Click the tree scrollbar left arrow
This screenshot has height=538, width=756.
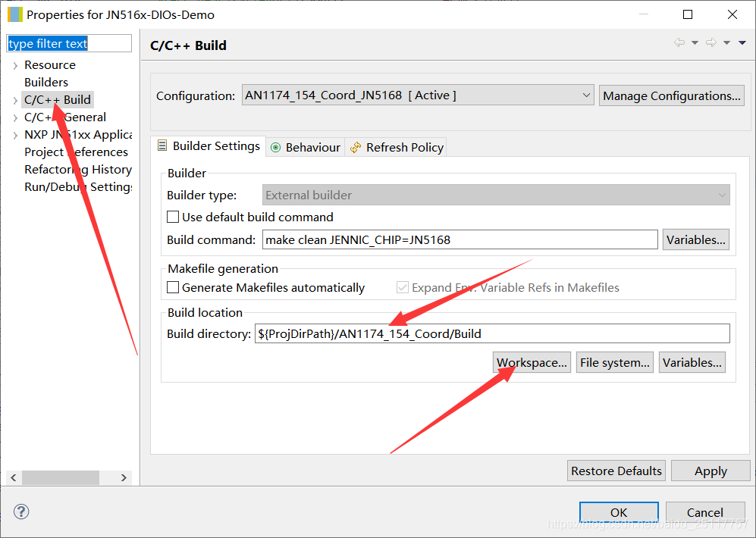(14, 477)
